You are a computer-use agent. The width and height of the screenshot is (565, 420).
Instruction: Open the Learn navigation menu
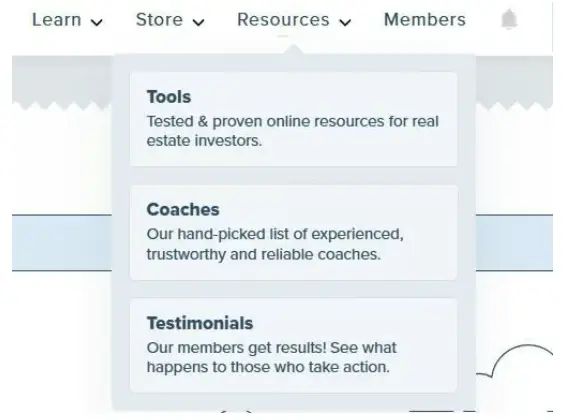(57, 19)
